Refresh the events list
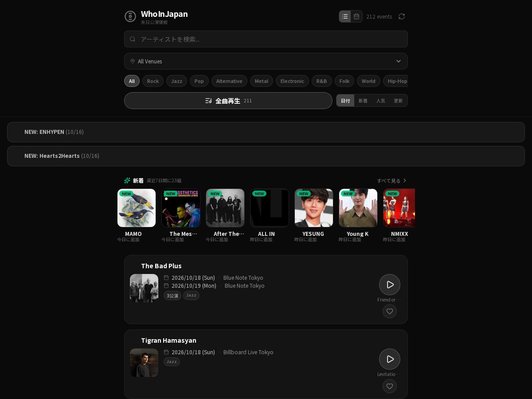This screenshot has width=532, height=399. (x=402, y=16)
